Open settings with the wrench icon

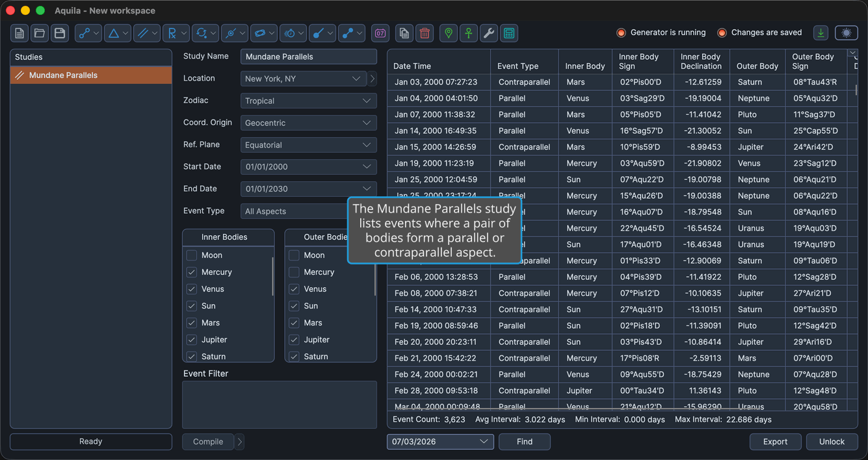click(489, 33)
